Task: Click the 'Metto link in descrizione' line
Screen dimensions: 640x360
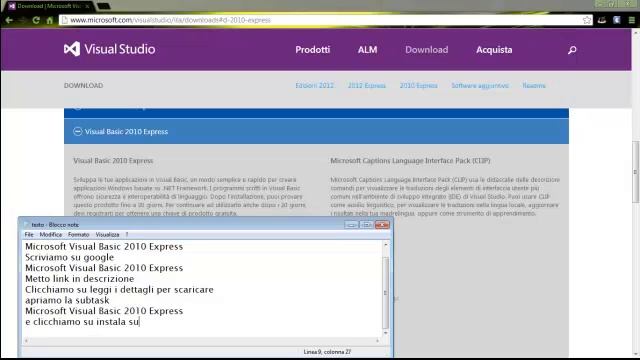Action: pos(80,279)
